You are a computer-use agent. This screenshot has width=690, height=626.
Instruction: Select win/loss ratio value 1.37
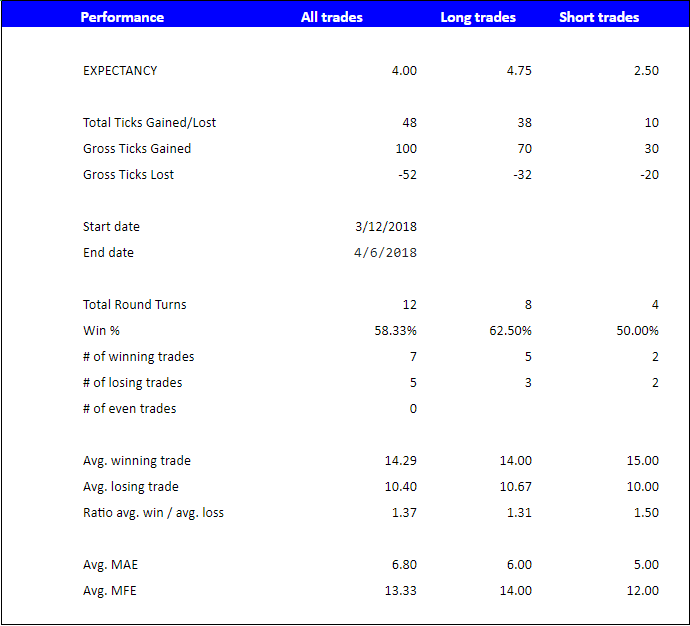point(404,513)
